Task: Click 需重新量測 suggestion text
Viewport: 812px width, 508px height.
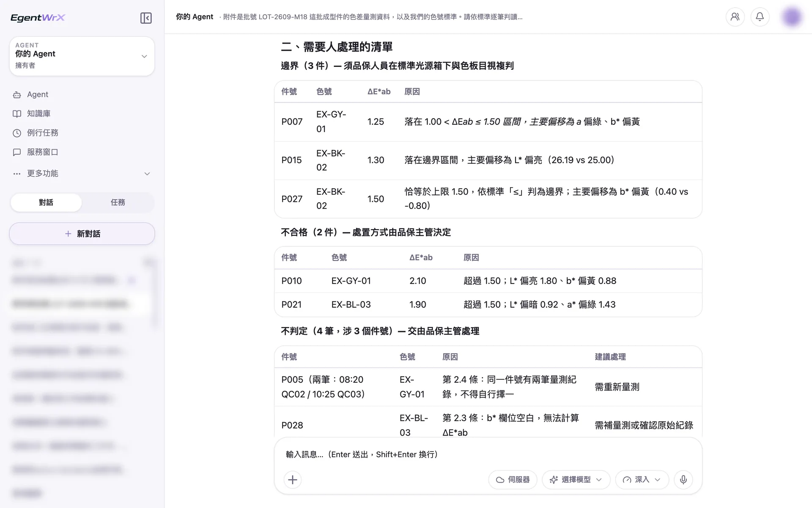Action: (617, 387)
